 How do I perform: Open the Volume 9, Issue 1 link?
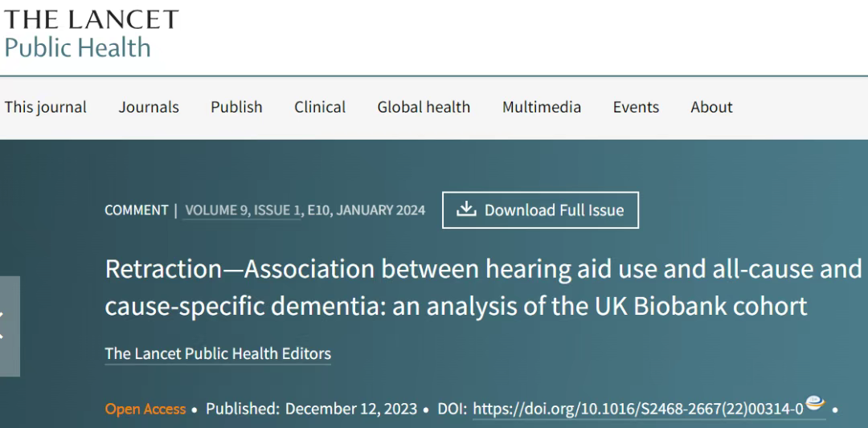tap(241, 210)
